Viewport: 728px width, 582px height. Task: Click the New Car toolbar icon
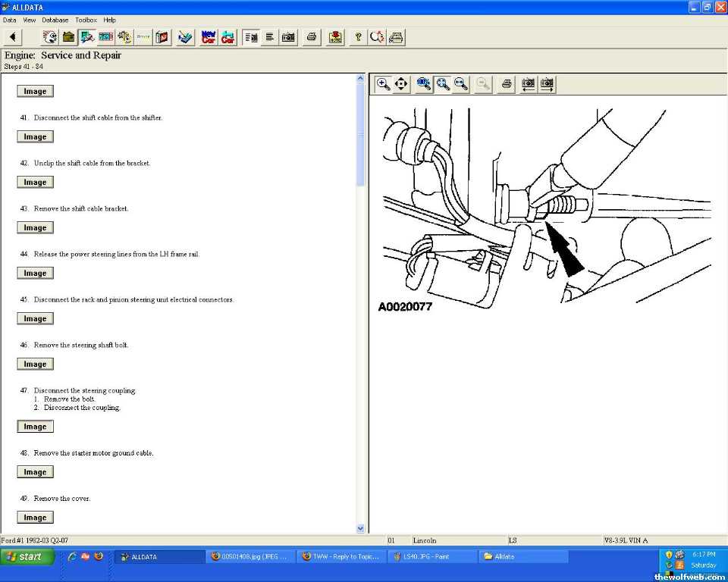[209, 37]
